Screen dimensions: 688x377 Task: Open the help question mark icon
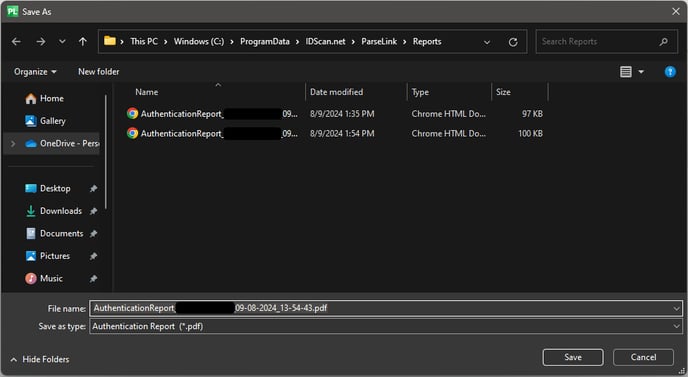(x=670, y=72)
